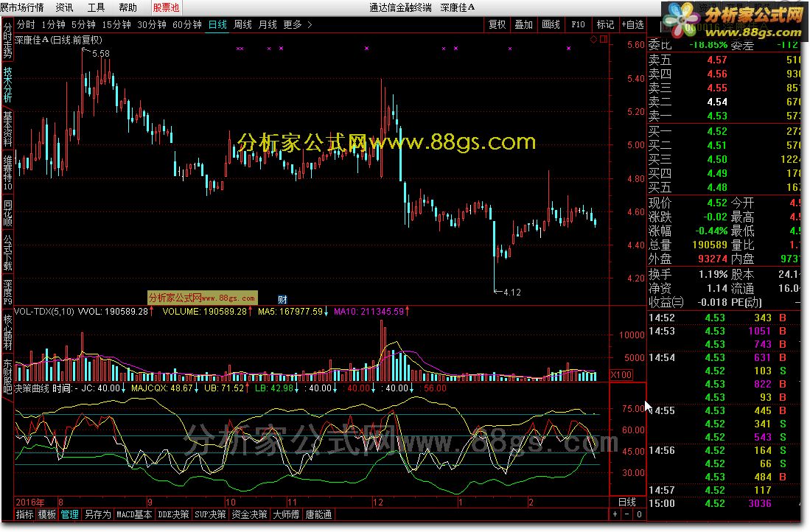
Task: Click the chart title 深康佳A(日线.前复权)
Action: (x=57, y=40)
